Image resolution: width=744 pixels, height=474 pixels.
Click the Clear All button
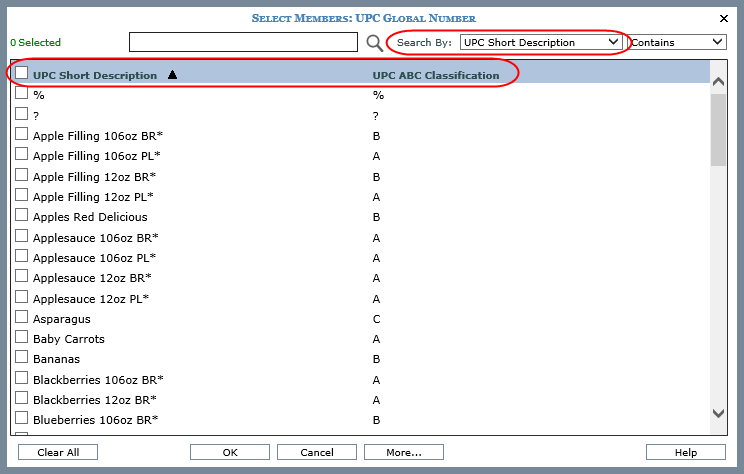coord(58,452)
